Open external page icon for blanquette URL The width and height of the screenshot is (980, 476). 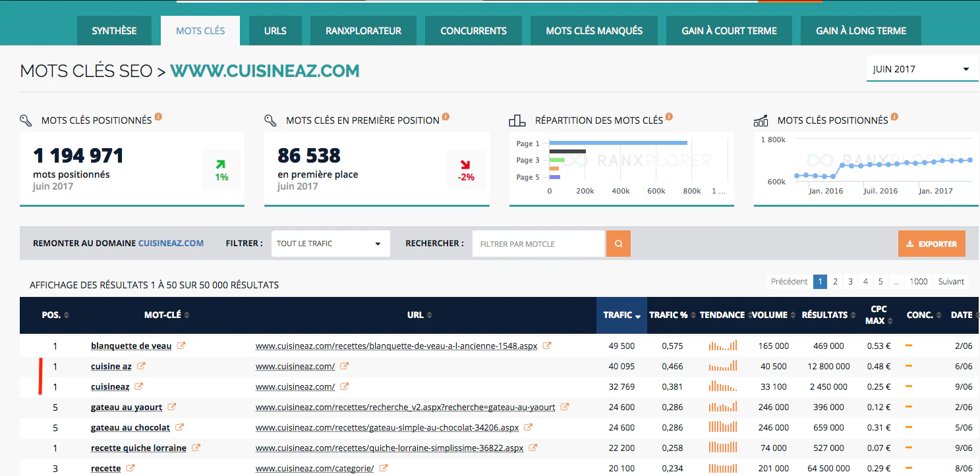(547, 346)
